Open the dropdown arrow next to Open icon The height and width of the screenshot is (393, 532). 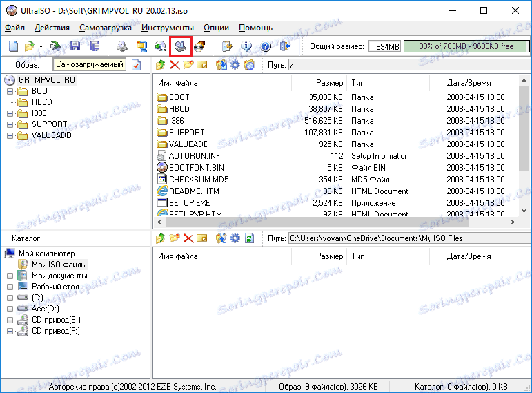coord(41,46)
